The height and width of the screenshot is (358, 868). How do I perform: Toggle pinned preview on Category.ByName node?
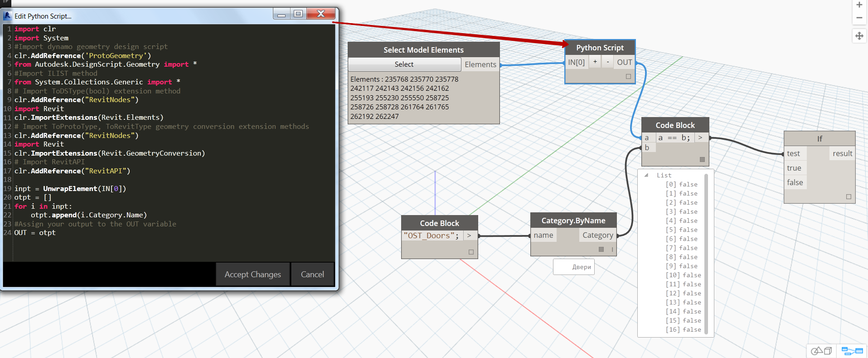click(601, 249)
